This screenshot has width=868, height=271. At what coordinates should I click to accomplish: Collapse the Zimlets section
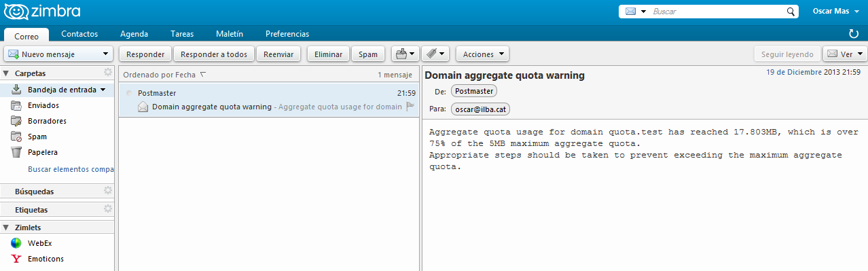click(6, 228)
